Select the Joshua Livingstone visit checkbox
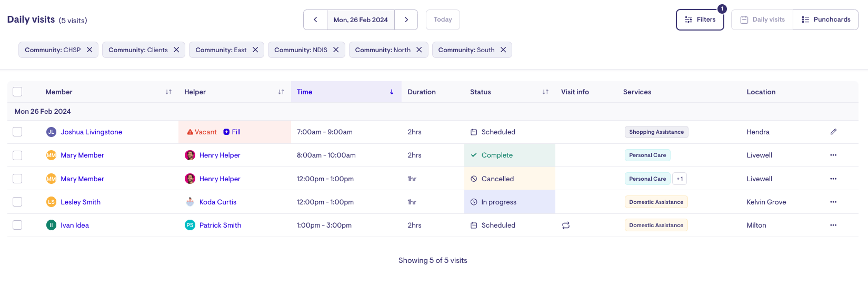This screenshot has height=304, width=868. [x=17, y=132]
